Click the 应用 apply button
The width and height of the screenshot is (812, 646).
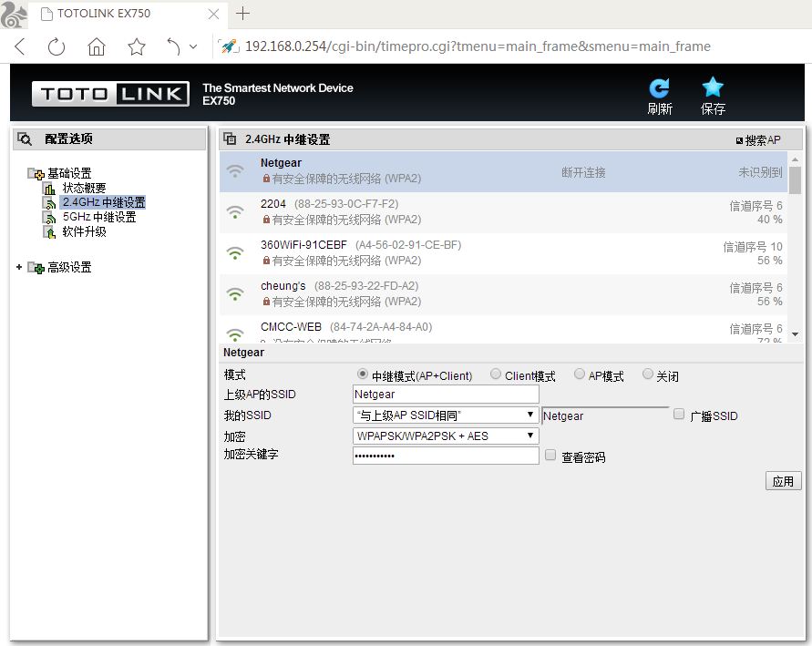click(x=783, y=481)
